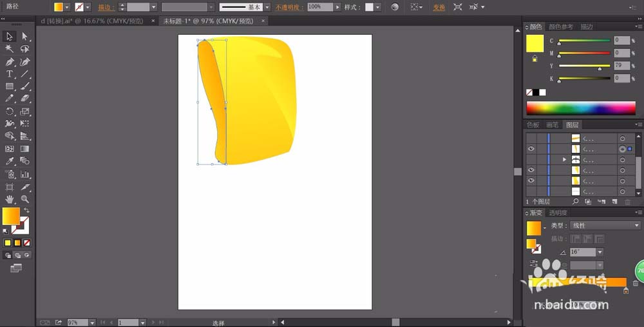Set fill to None using the None button

click(x=26, y=243)
